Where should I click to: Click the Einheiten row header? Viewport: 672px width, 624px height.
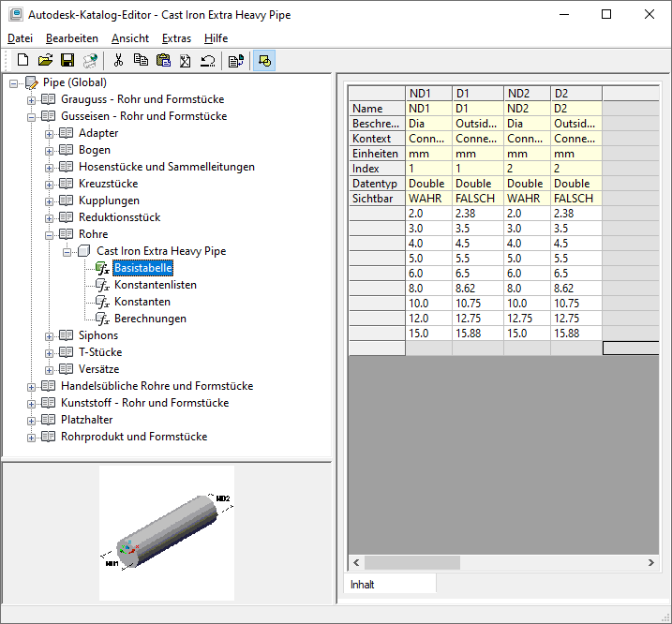tap(377, 154)
